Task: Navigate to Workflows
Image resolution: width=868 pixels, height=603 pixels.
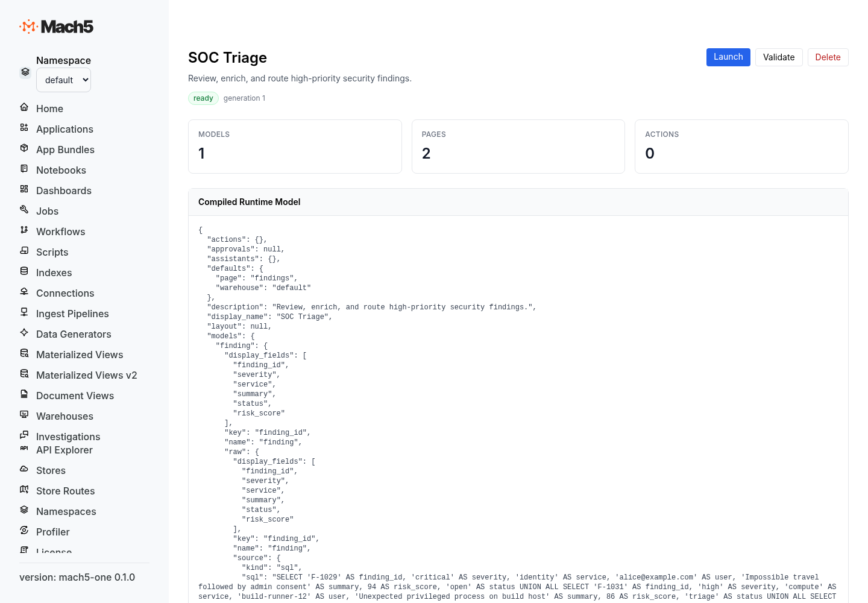Action: click(x=60, y=232)
